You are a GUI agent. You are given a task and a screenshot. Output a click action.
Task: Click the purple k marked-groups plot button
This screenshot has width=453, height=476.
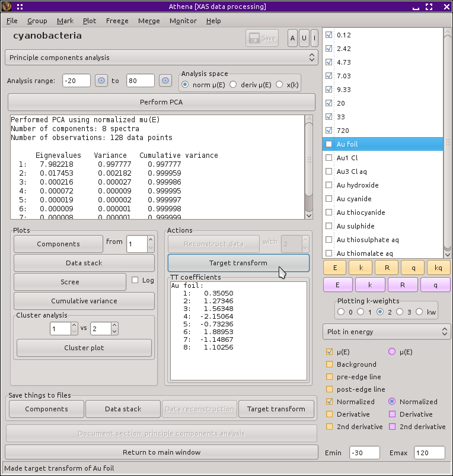(370, 285)
